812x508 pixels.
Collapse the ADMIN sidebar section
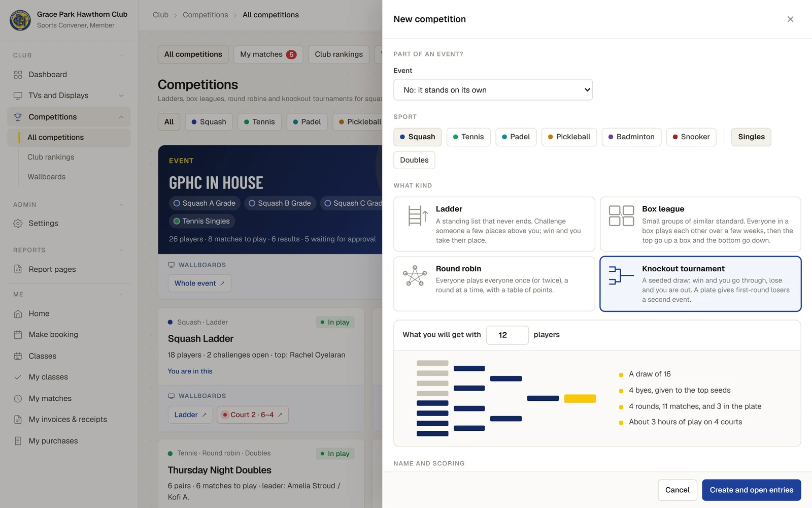pyautogui.click(x=121, y=205)
